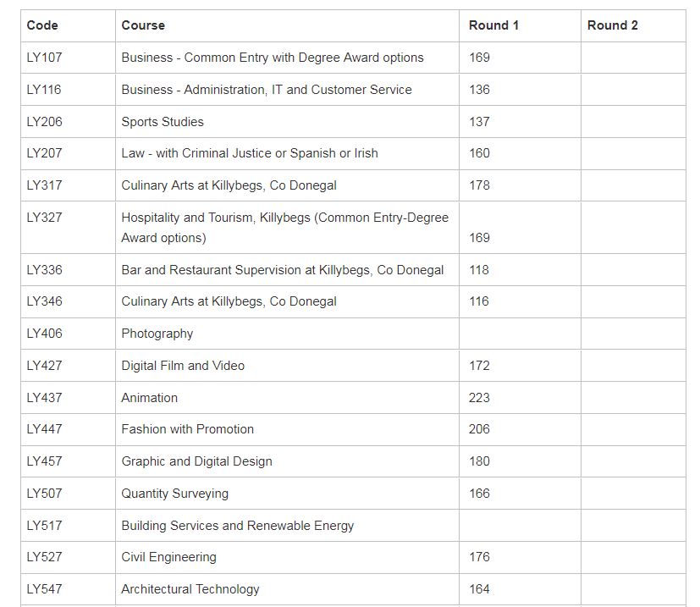This screenshot has height=607, width=700.
Task: Click the Code column header
Action: pyautogui.click(x=42, y=25)
